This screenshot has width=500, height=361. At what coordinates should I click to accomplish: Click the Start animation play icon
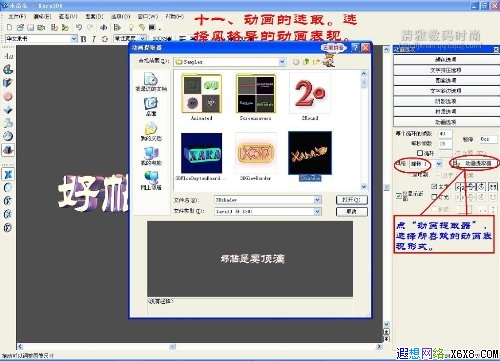(117, 27)
